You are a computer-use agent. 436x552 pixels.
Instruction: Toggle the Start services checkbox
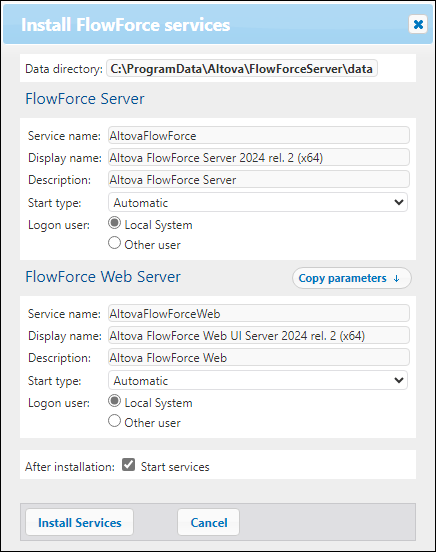click(x=129, y=465)
